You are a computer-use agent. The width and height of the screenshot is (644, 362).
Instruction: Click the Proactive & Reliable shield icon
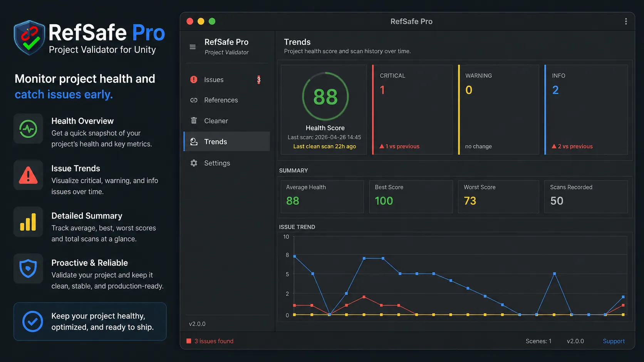(x=28, y=269)
